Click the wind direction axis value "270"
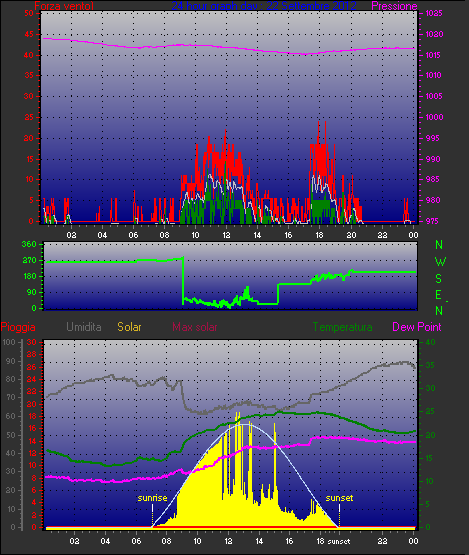The height and width of the screenshot is (555, 469). pos(29,261)
